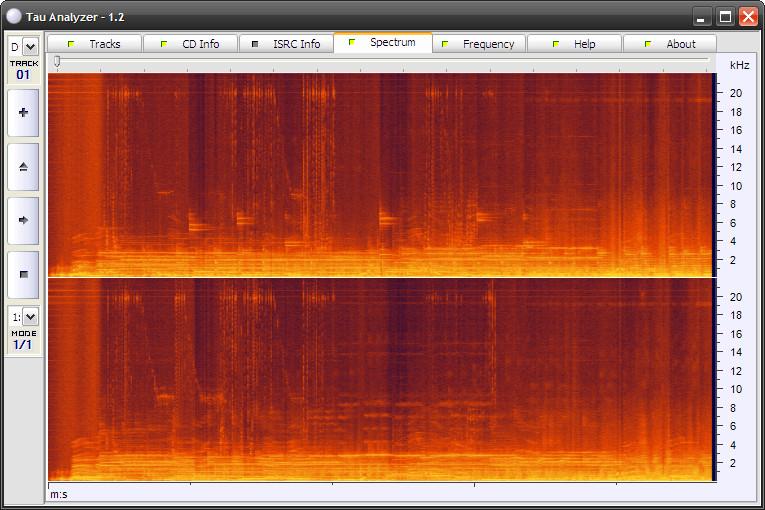Viewport: 765px width, 510px height.
Task: Click the Spectrum tab
Action: [382, 43]
